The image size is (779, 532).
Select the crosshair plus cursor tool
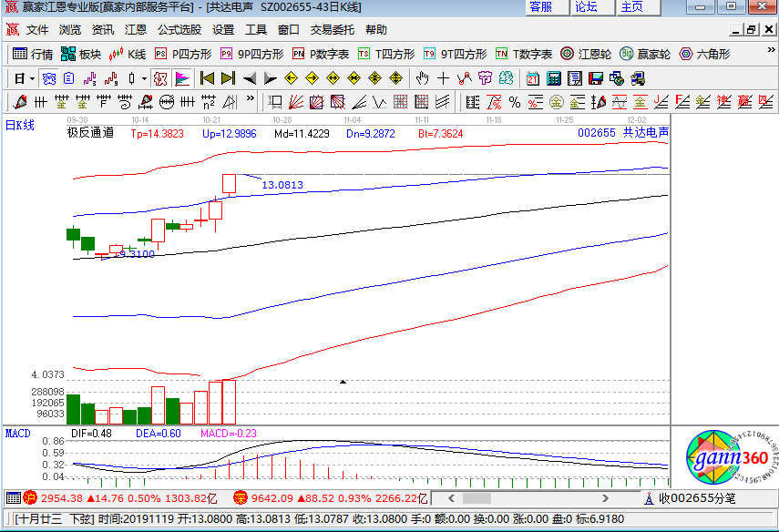coord(443,78)
